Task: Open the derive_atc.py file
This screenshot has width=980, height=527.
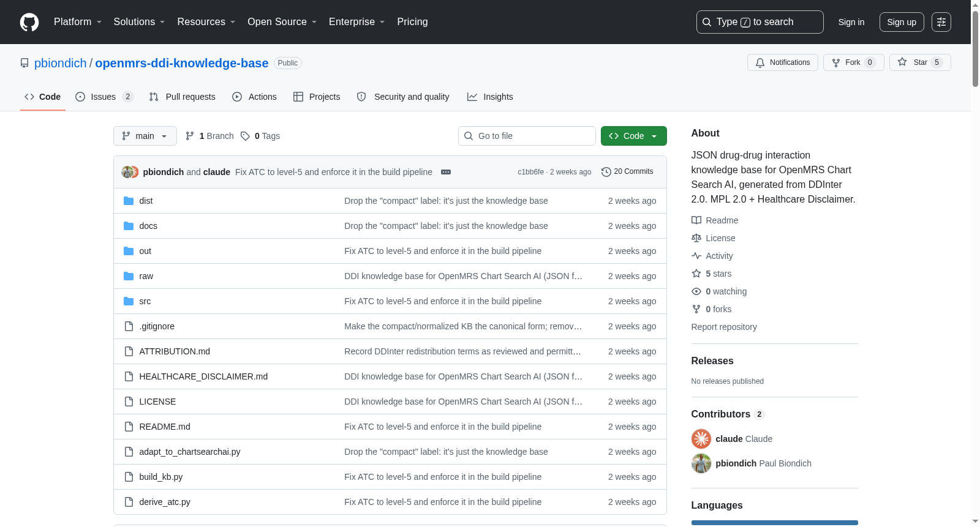Action: pos(165,502)
